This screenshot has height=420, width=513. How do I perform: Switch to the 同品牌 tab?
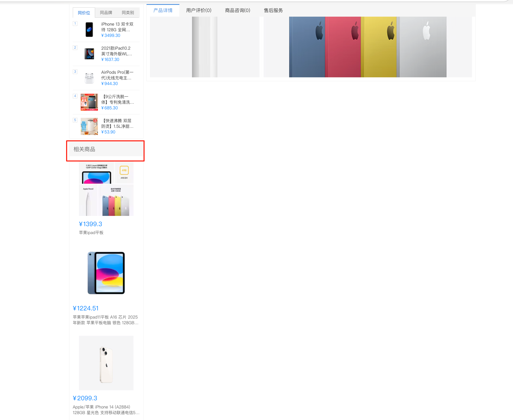tap(106, 13)
